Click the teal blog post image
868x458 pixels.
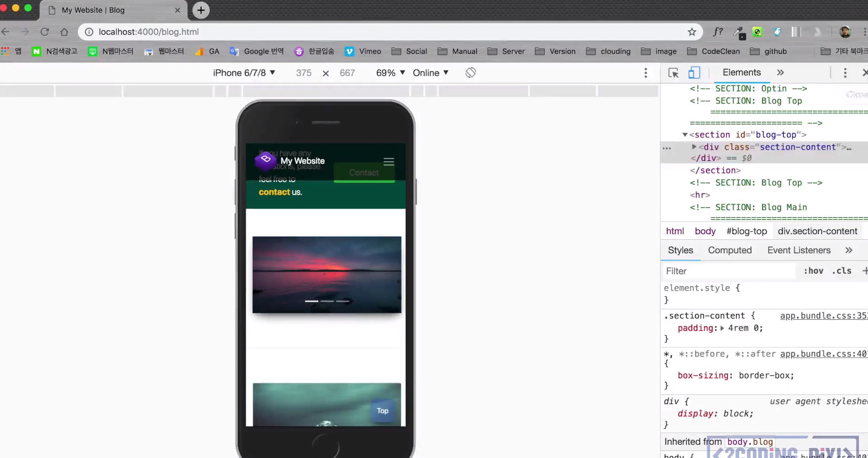coord(327,404)
